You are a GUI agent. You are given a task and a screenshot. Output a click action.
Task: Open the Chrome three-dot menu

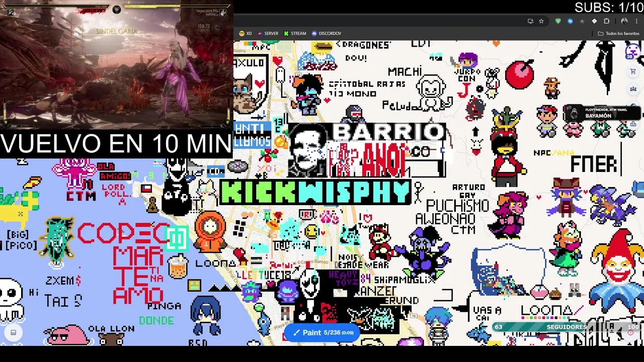[x=636, y=21]
